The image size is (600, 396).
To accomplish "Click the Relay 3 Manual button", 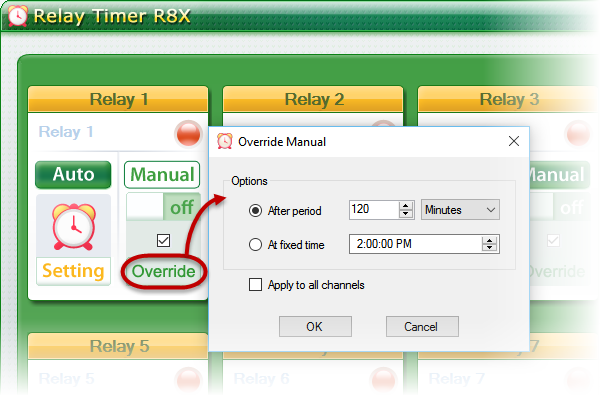I will pos(559,175).
